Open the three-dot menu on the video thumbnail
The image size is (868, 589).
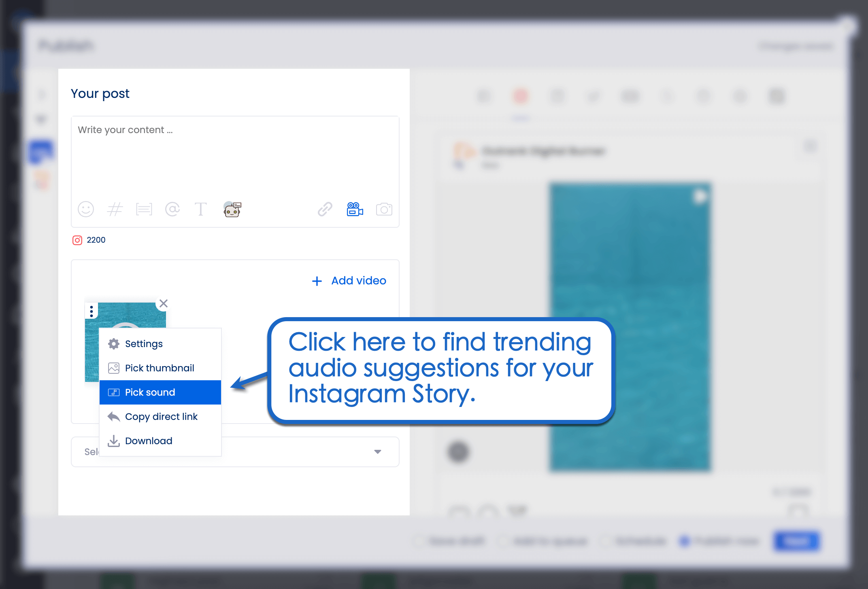[x=91, y=311]
